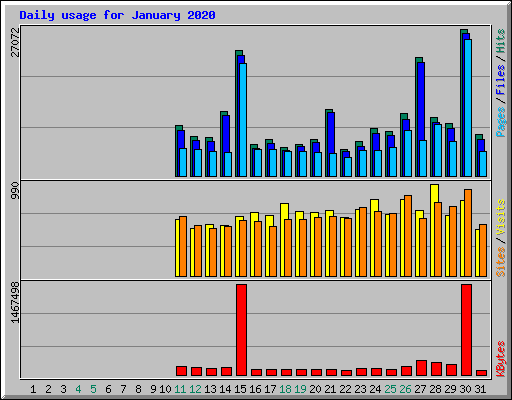Click day label 29 on the x-axis
This screenshot has width=512, height=400.
click(450, 389)
